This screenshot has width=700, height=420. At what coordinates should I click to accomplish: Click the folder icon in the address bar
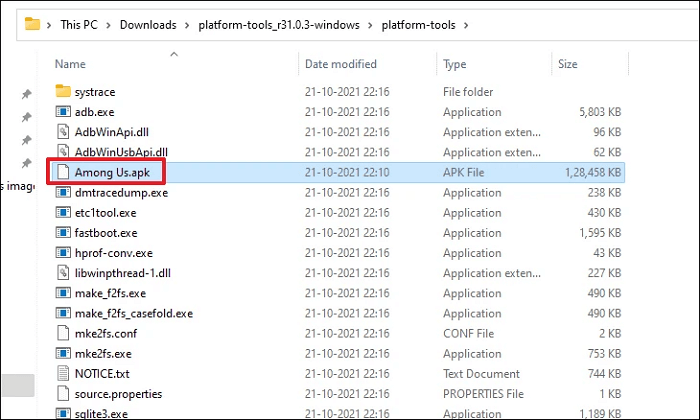[33, 21]
